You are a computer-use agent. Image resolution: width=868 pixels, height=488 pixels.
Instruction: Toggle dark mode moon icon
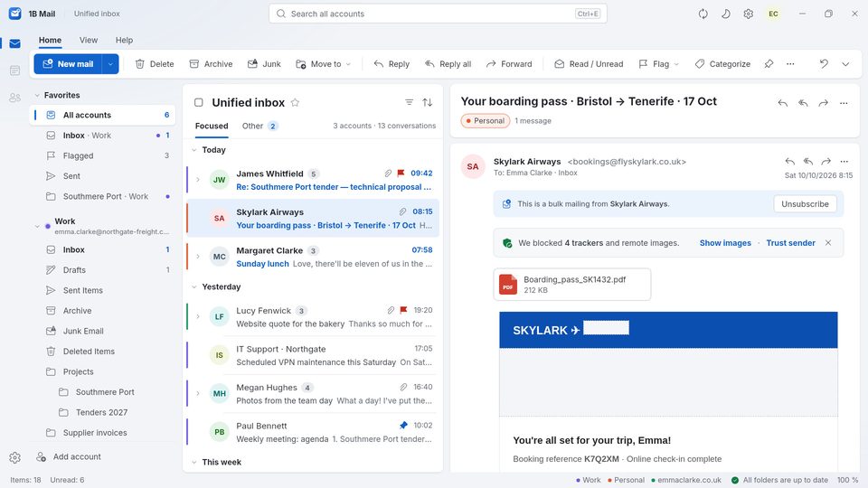(726, 14)
